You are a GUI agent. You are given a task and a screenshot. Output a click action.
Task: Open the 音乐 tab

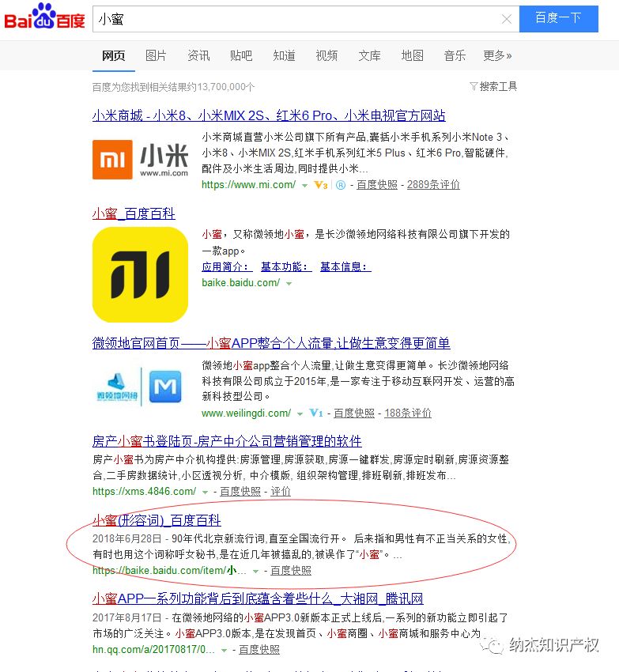pyautogui.click(x=455, y=55)
